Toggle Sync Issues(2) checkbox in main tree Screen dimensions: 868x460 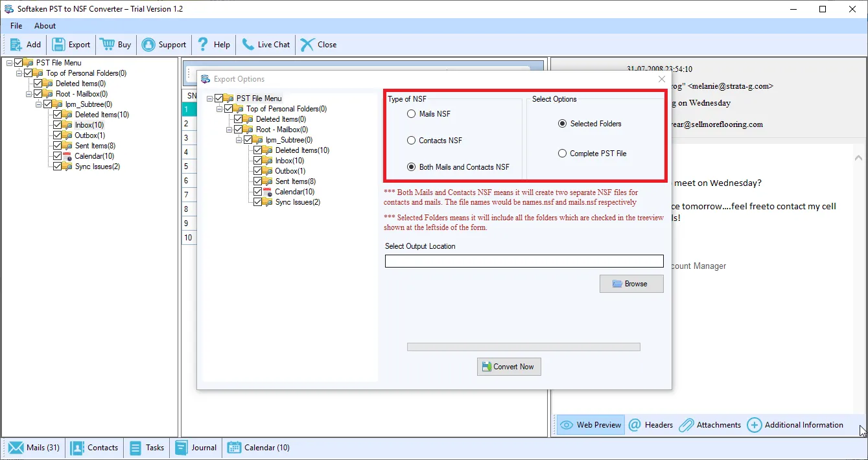(x=58, y=167)
